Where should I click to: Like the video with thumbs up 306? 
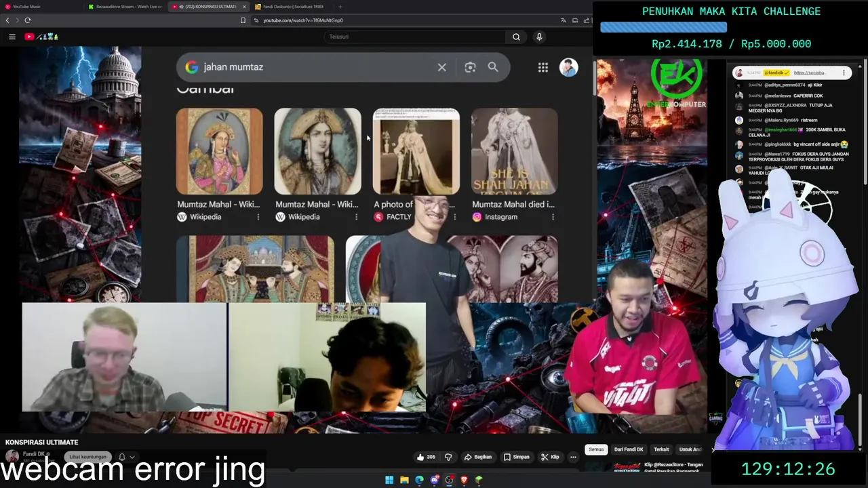pyautogui.click(x=426, y=457)
